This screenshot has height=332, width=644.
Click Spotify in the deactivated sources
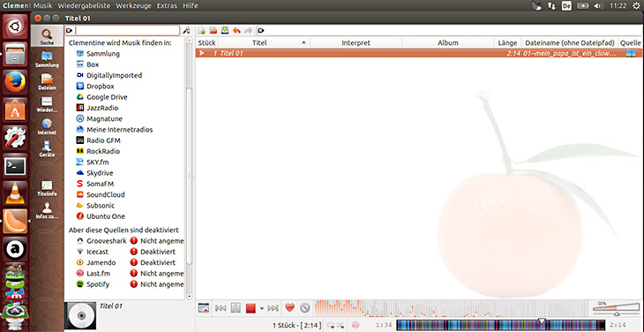pos(93,284)
